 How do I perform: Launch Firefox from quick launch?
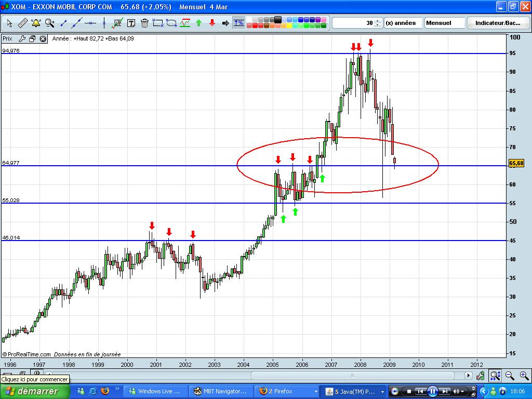click(x=105, y=391)
